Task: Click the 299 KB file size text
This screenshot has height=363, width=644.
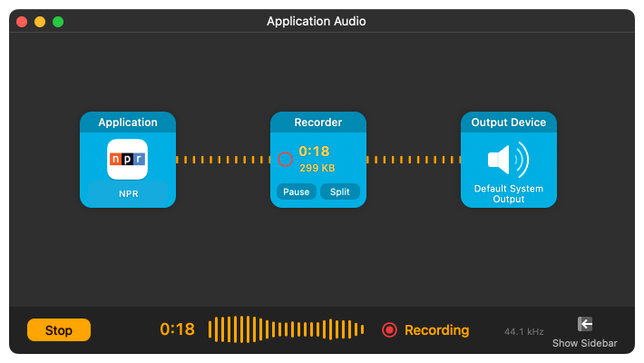Action: pyautogui.click(x=317, y=168)
